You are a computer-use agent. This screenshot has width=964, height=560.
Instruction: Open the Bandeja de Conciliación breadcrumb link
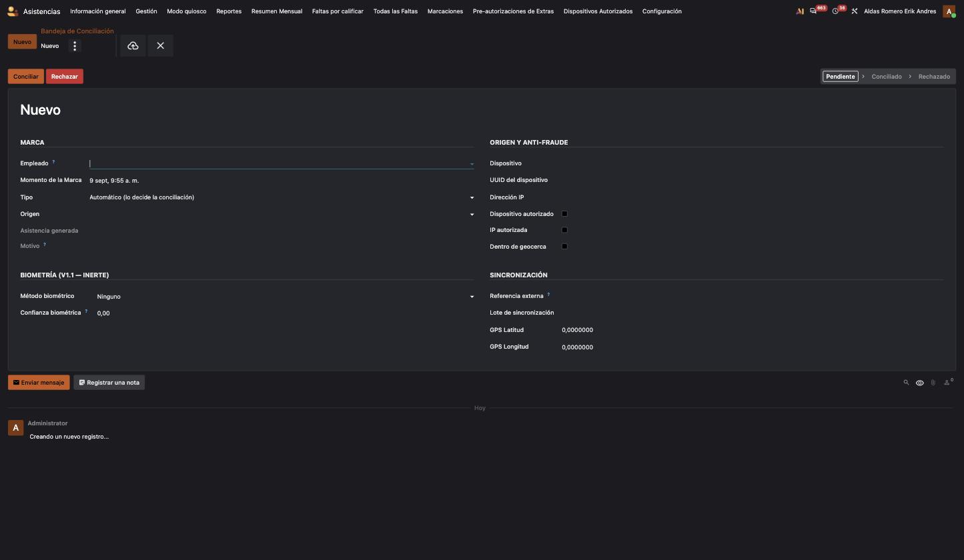point(77,31)
